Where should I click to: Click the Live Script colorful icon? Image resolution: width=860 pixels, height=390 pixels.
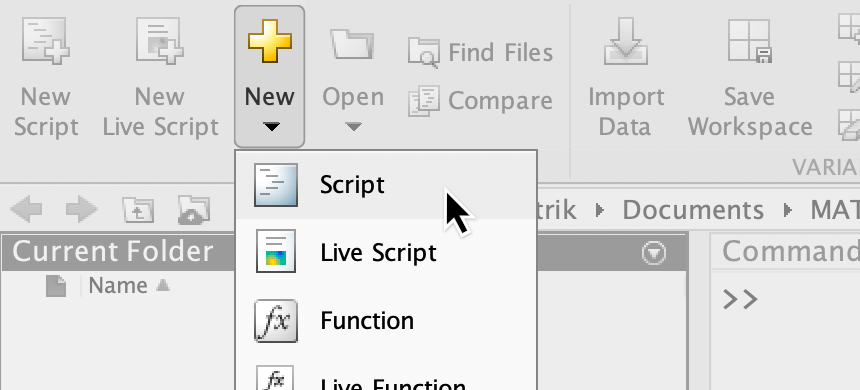point(276,252)
